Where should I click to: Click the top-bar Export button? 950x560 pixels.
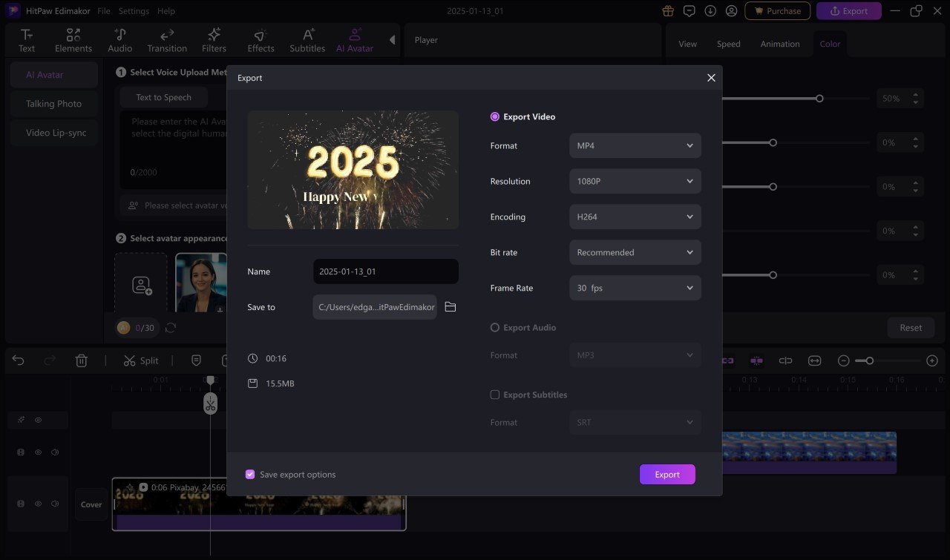coord(849,11)
